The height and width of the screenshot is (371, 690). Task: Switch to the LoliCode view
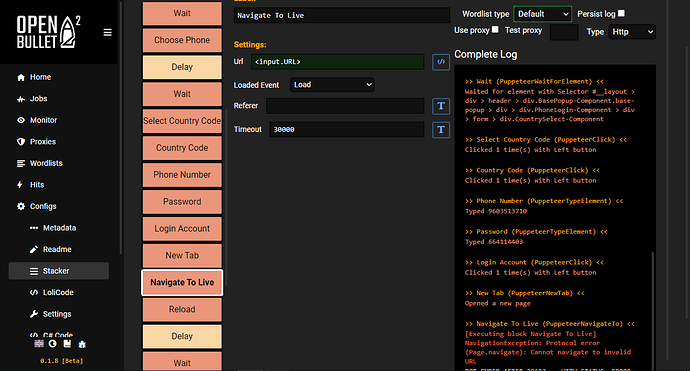(x=58, y=292)
